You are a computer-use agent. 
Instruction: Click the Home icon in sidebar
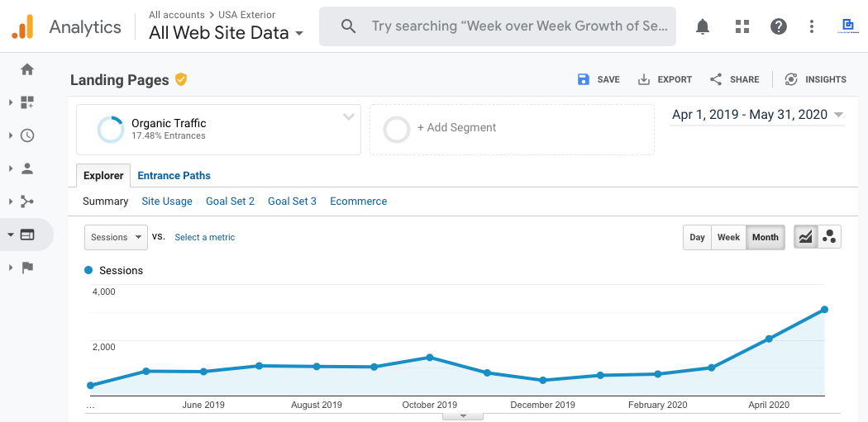tap(27, 69)
